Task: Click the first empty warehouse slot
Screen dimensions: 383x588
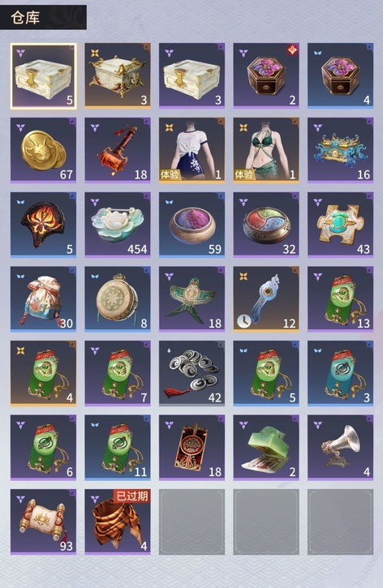Action: pyautogui.click(x=191, y=521)
